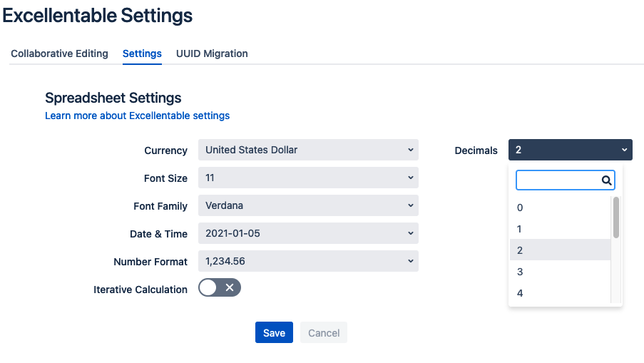Click the Decimals list scrollbar thumb
The image size is (644, 363).
coord(615,218)
